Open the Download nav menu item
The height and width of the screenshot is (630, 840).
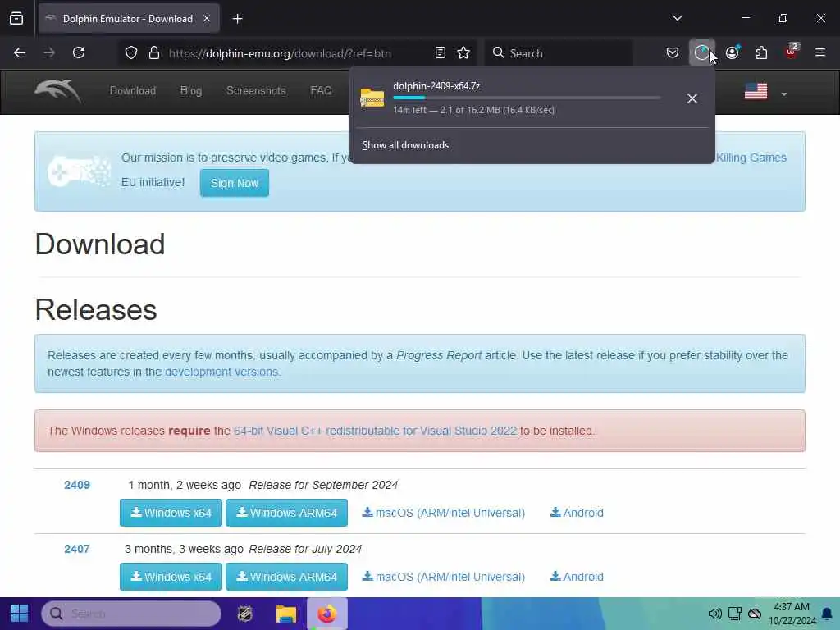[133, 90]
